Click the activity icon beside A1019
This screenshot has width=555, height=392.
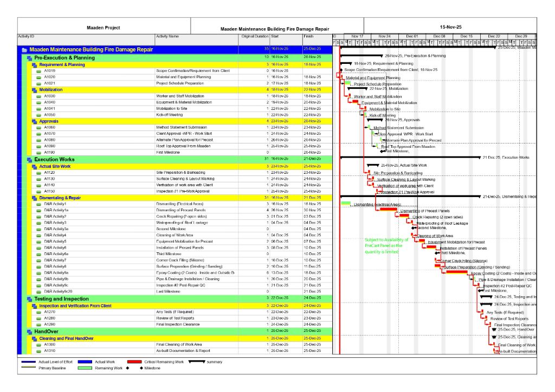pyautogui.click(x=38, y=71)
